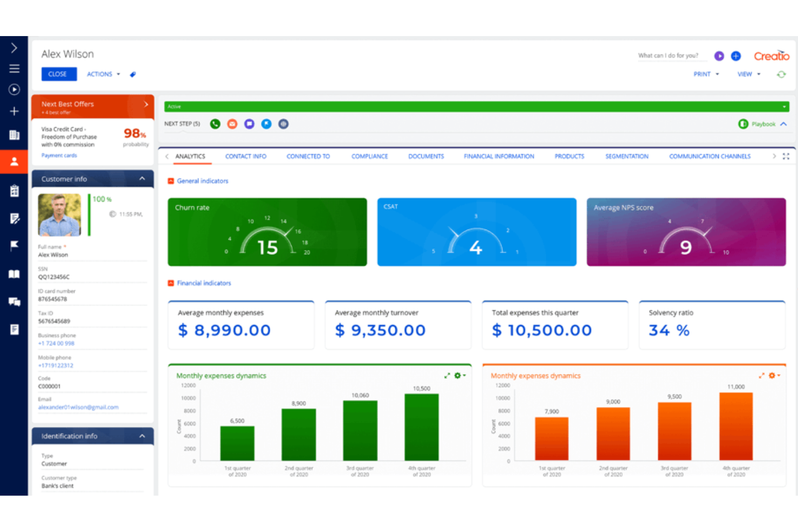Open the alexander01wilson@gmail.com email link

click(78, 407)
